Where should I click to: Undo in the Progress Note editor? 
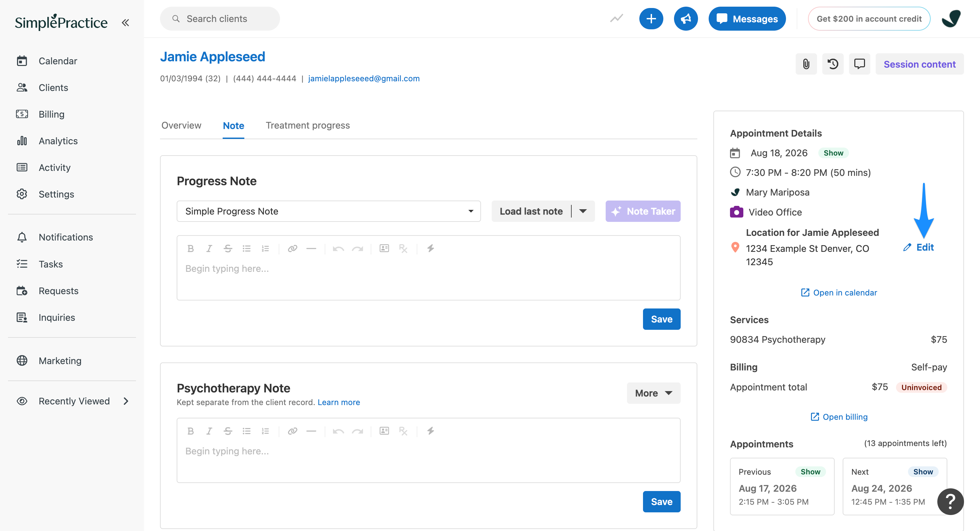tap(338, 249)
